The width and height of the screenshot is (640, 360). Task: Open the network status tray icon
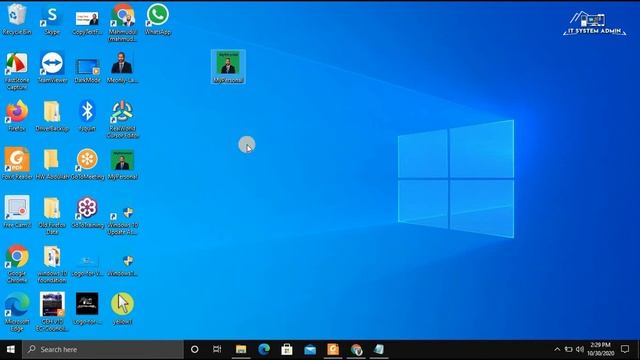568,349
